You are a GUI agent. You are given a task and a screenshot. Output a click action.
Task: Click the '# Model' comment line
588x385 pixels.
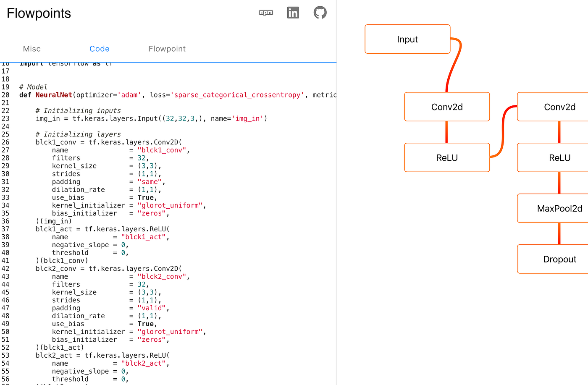click(x=33, y=87)
